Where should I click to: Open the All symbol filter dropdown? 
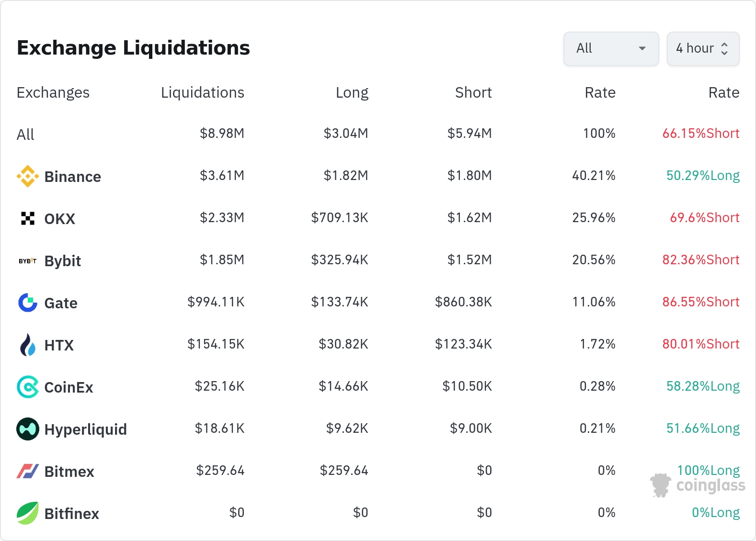(611, 48)
